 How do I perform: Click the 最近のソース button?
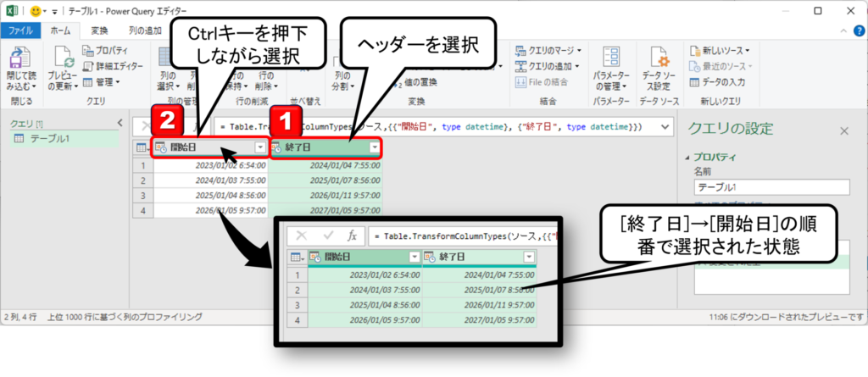pyautogui.click(x=721, y=66)
